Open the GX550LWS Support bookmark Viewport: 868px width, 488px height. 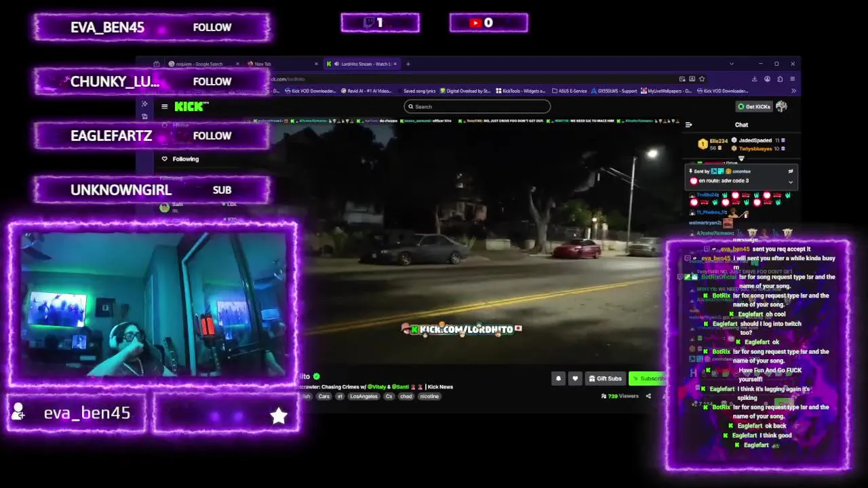pyautogui.click(x=614, y=91)
